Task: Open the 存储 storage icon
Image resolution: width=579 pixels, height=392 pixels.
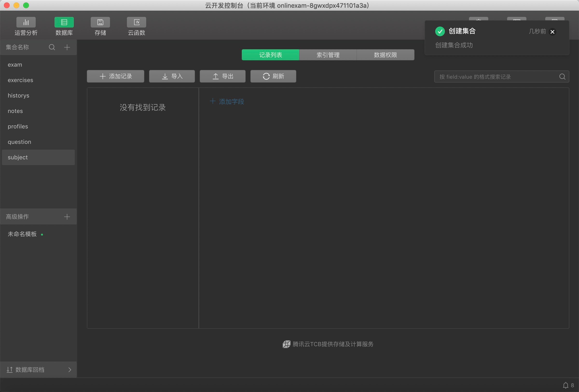Action: tap(100, 22)
